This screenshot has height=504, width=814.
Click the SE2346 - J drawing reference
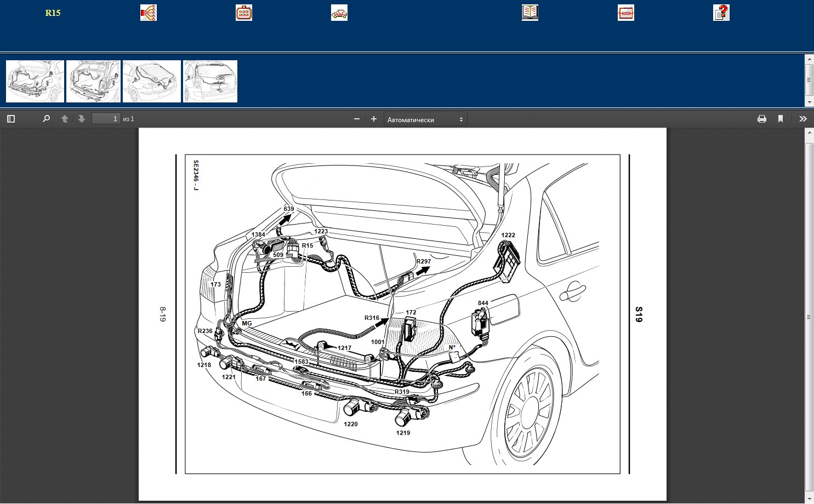(196, 175)
